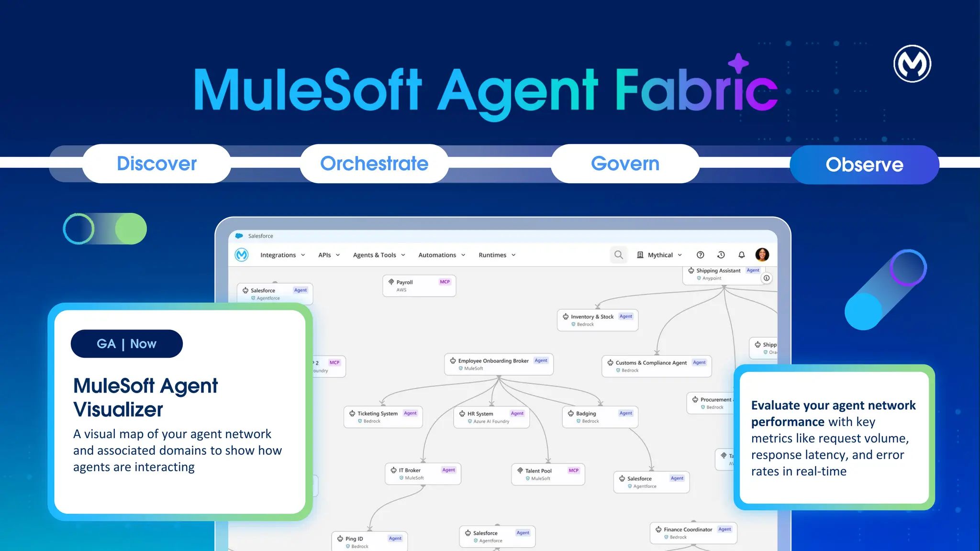
Task: Click the 'AWS' label under Payroll
Action: (401, 290)
